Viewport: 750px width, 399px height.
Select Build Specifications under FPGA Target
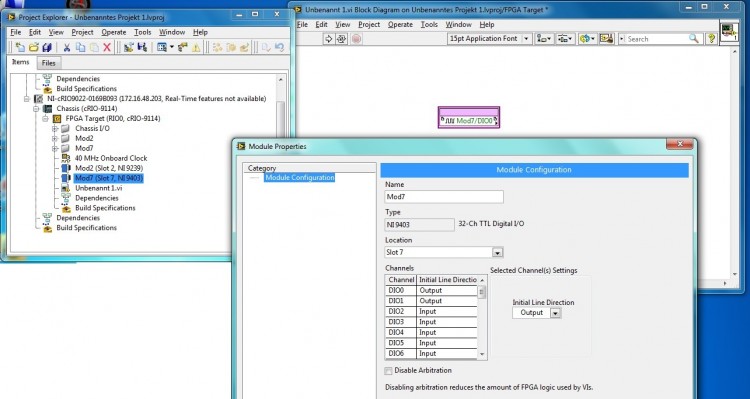point(105,208)
